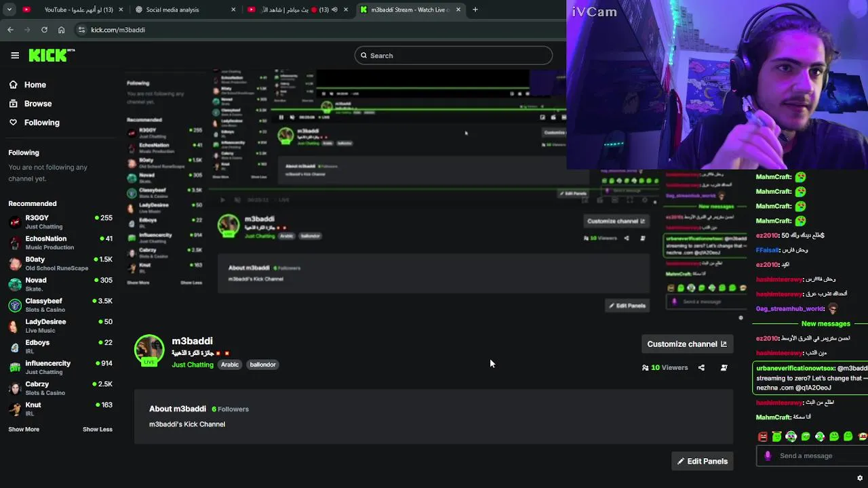The height and width of the screenshot is (488, 868).
Task: Click the Browse icon in left sidebar
Action: click(13, 104)
